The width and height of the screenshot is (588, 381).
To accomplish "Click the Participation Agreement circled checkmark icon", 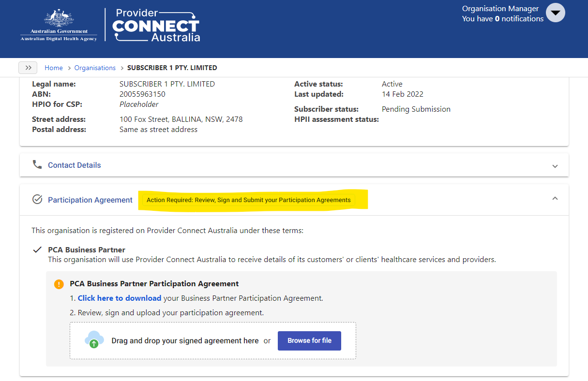I will click(x=37, y=199).
